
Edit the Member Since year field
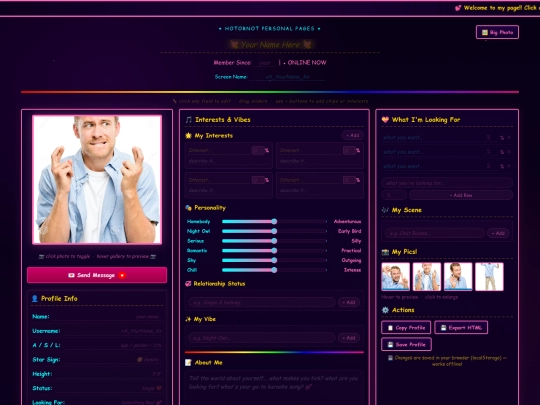tap(264, 63)
